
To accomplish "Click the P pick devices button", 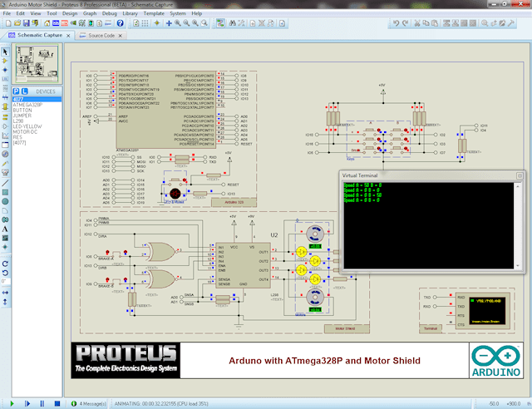I will pyautogui.click(x=17, y=91).
